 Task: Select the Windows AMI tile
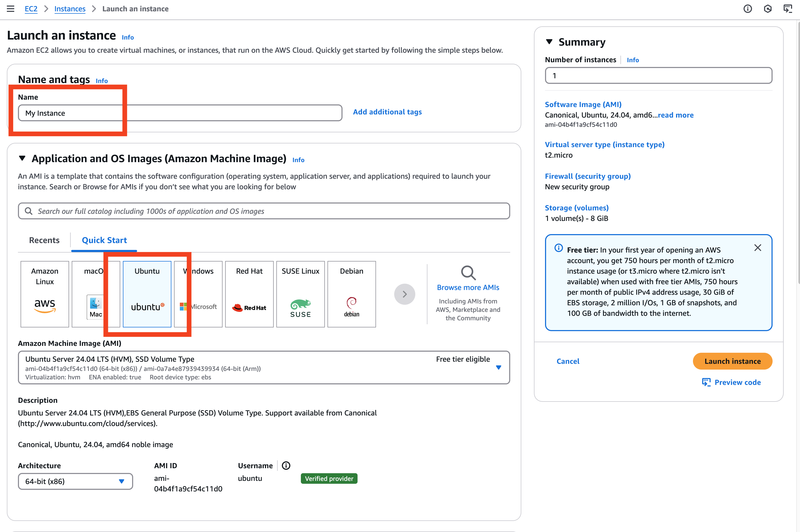[x=198, y=294]
